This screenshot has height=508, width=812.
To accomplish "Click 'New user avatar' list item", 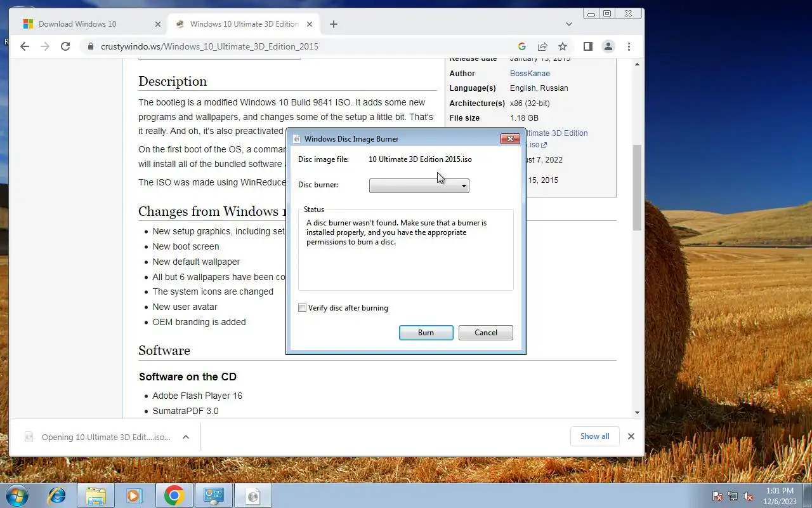I will coord(185,307).
